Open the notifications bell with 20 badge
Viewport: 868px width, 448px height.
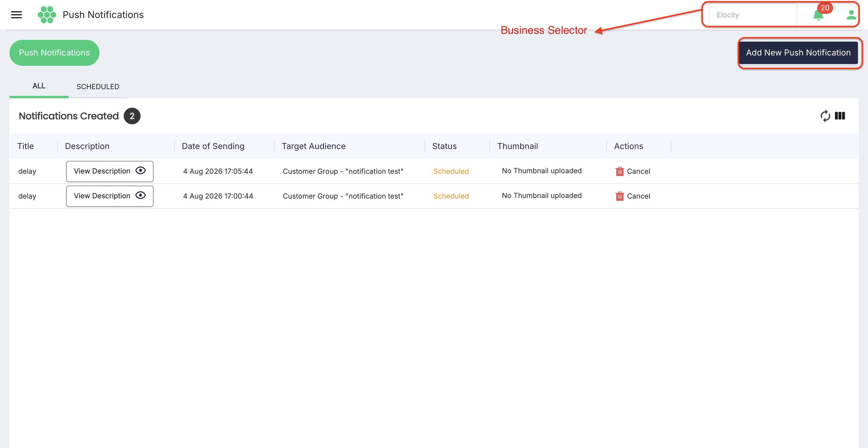coord(818,15)
